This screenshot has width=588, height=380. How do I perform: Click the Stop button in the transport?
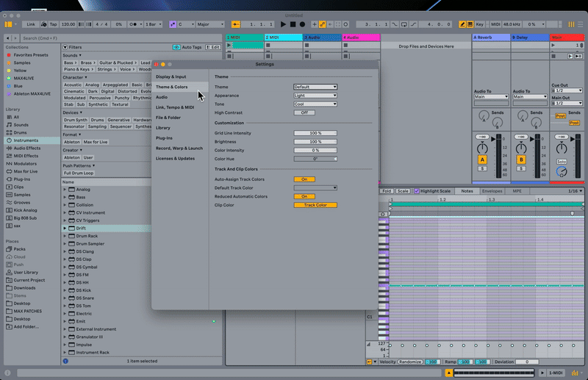pos(293,24)
